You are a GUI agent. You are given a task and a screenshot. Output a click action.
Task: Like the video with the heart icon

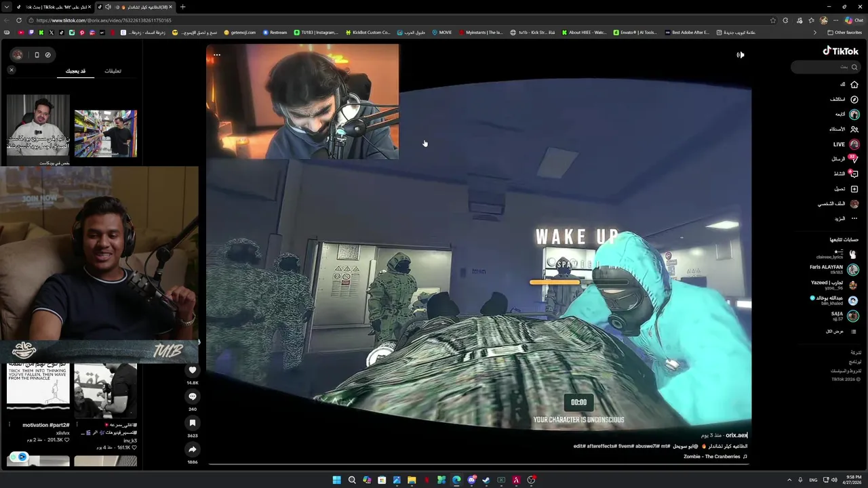point(193,370)
